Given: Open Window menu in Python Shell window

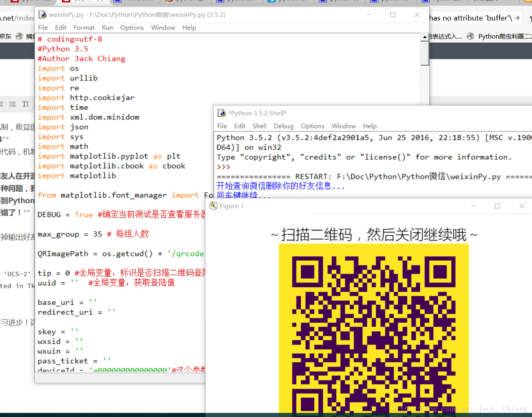Looking at the screenshot, I should tap(343, 126).
